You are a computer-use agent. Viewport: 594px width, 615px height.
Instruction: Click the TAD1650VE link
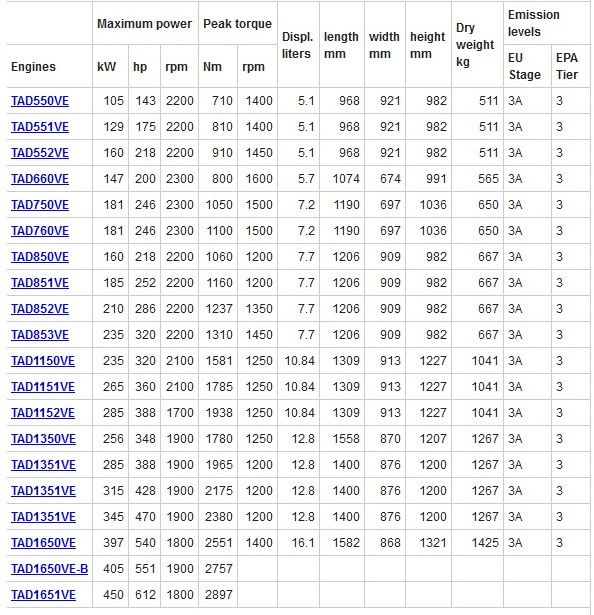pos(43,543)
